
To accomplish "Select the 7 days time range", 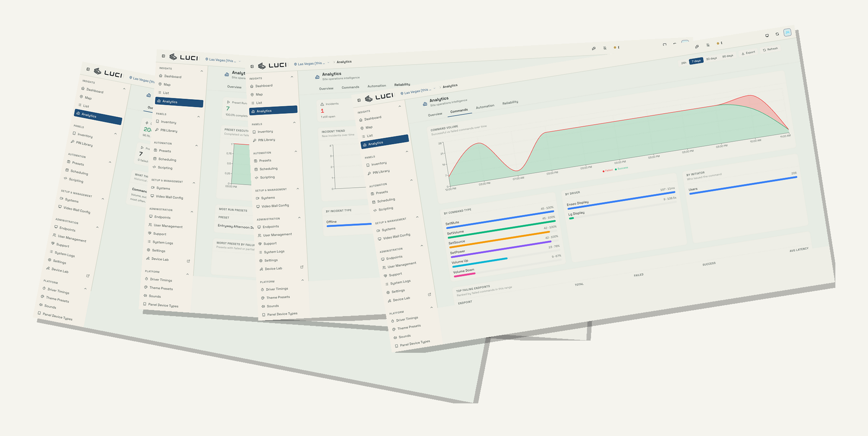I will [696, 61].
